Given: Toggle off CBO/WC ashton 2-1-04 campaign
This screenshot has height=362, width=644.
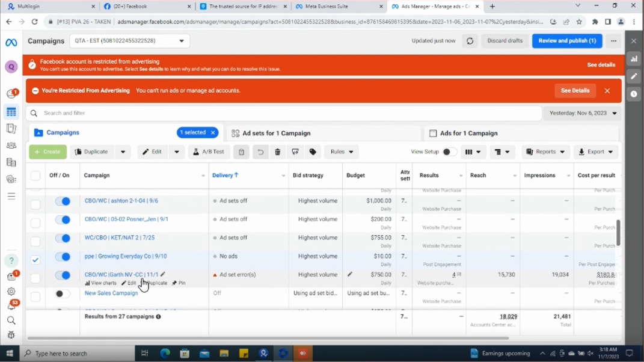Looking at the screenshot, I should tap(63, 201).
